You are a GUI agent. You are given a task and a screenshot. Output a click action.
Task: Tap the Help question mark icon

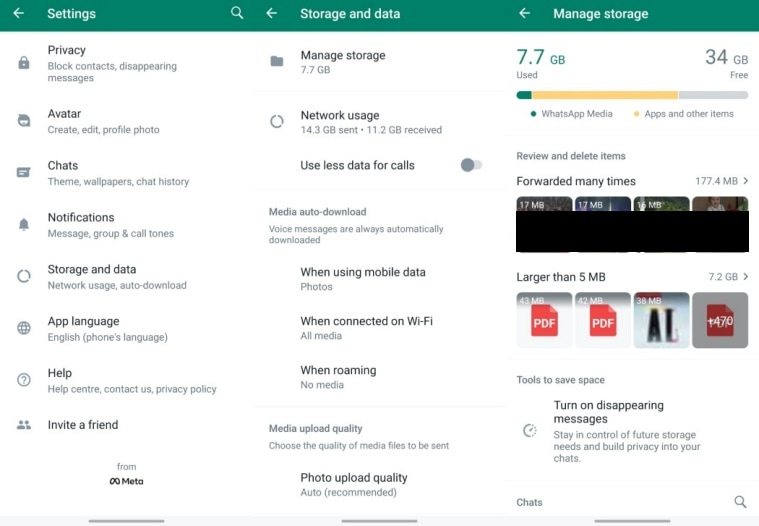[x=24, y=380]
